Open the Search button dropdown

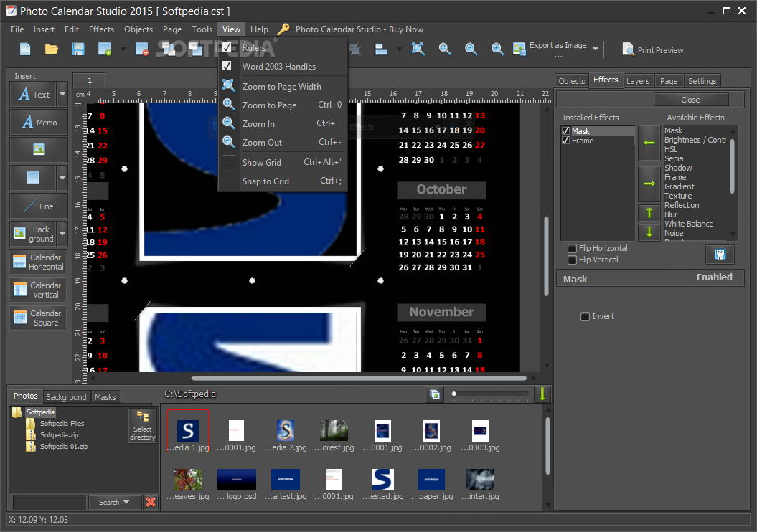click(126, 502)
